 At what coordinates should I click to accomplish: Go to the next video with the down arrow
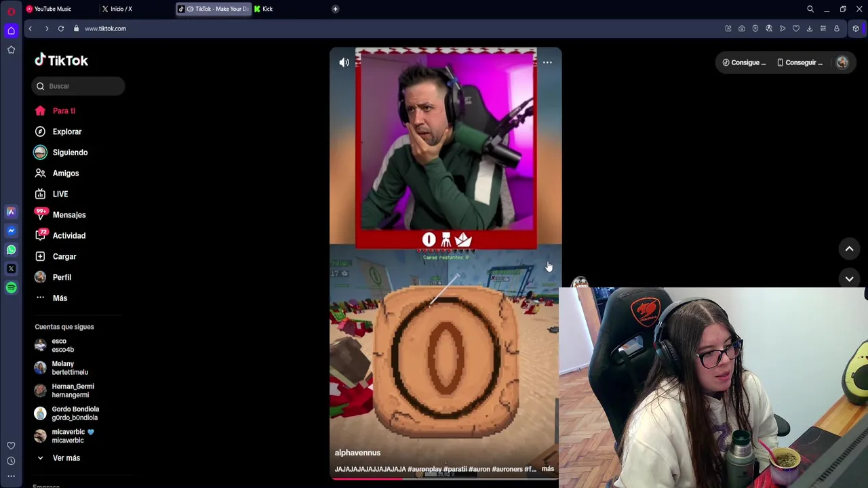[x=849, y=279]
